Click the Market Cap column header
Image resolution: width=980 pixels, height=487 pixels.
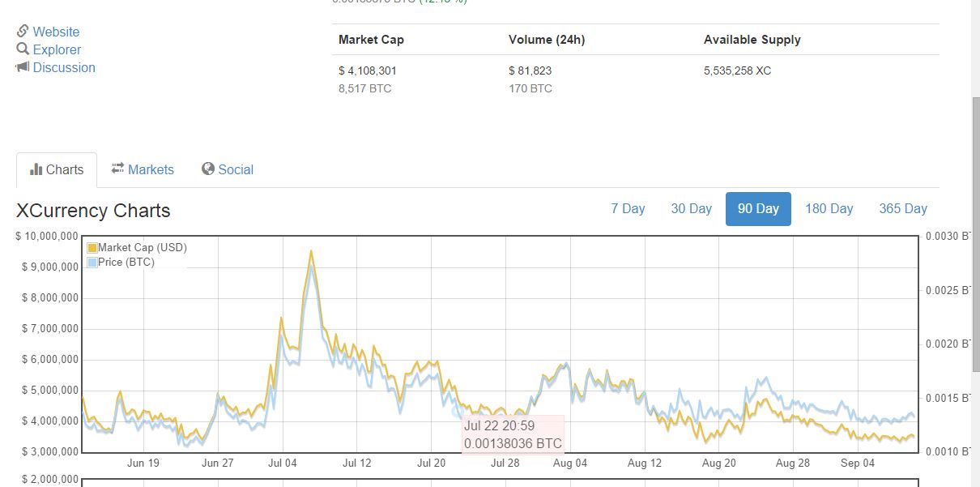pyautogui.click(x=371, y=40)
